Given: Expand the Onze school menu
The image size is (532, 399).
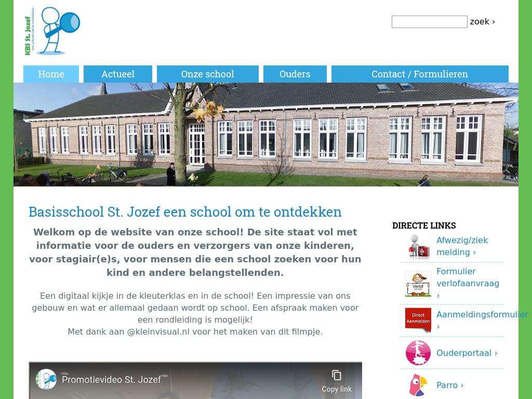Looking at the screenshot, I should (207, 74).
